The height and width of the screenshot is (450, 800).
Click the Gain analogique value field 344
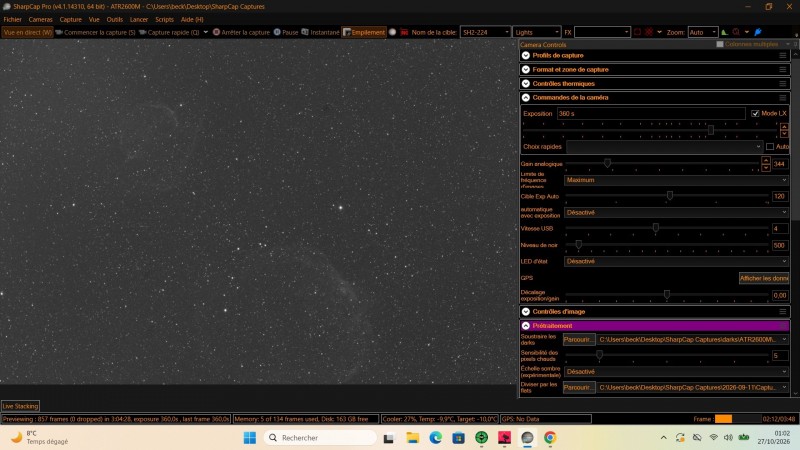(x=780, y=164)
